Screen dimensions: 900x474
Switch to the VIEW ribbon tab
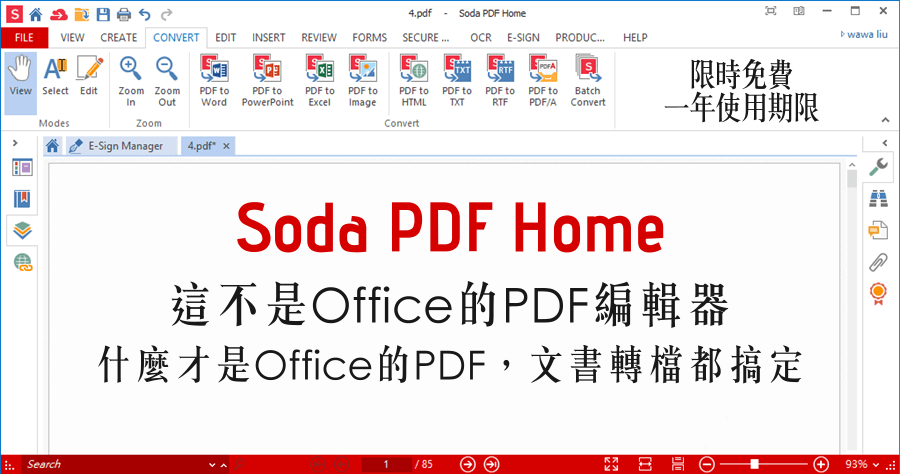(72, 38)
